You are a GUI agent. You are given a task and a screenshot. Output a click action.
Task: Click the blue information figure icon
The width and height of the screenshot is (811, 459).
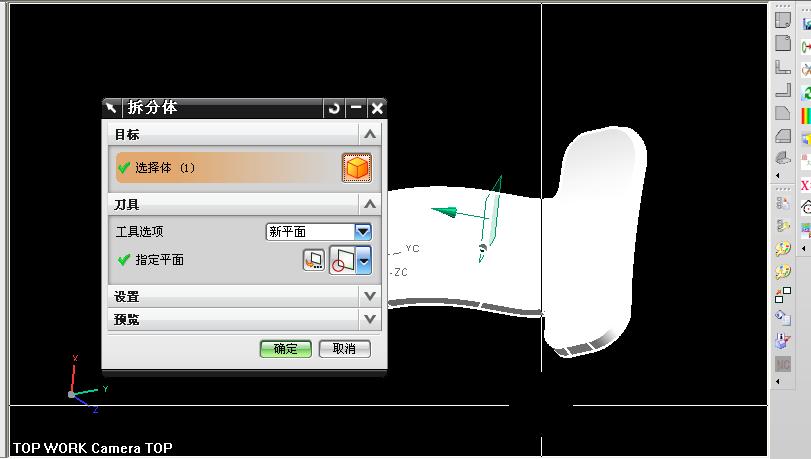click(783, 340)
